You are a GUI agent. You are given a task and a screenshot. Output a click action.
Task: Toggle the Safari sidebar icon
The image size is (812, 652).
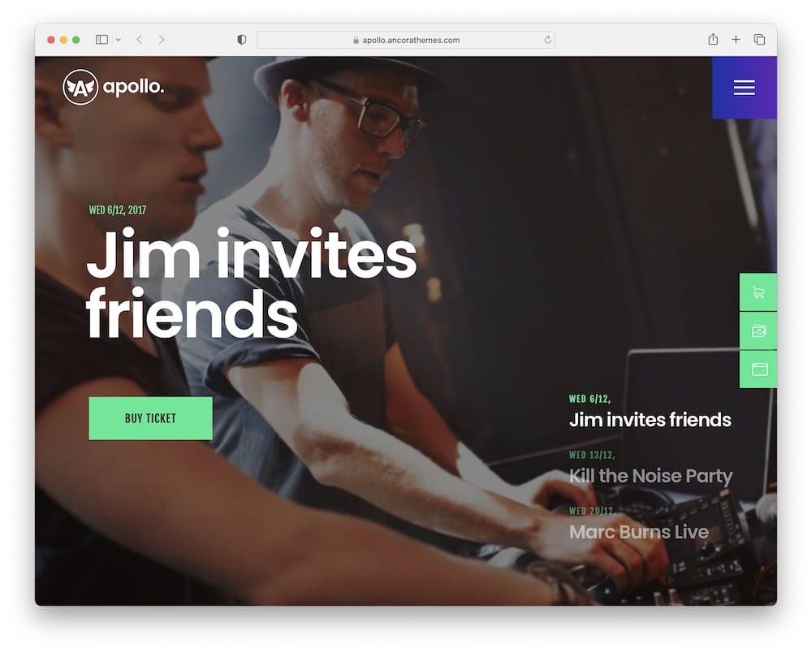102,39
